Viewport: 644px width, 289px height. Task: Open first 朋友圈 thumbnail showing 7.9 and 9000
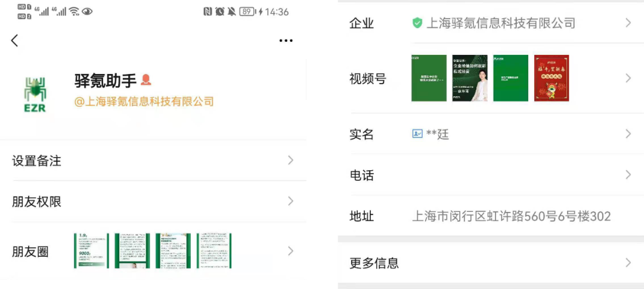click(91, 251)
